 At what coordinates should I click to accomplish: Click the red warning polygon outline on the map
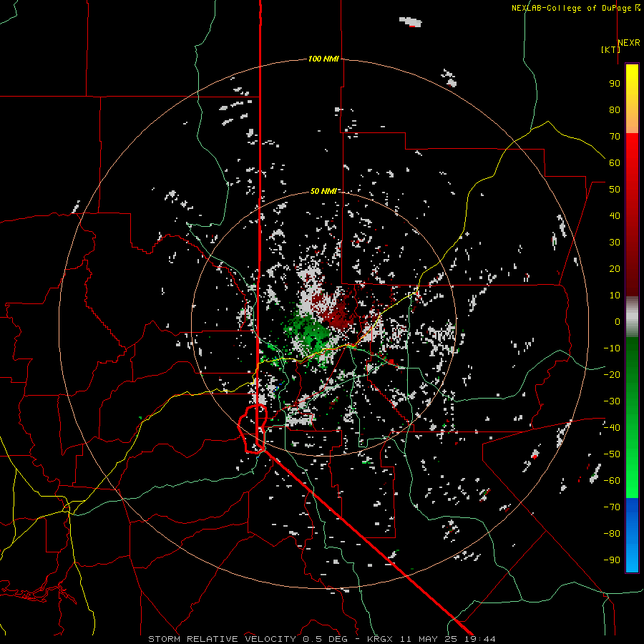click(253, 429)
